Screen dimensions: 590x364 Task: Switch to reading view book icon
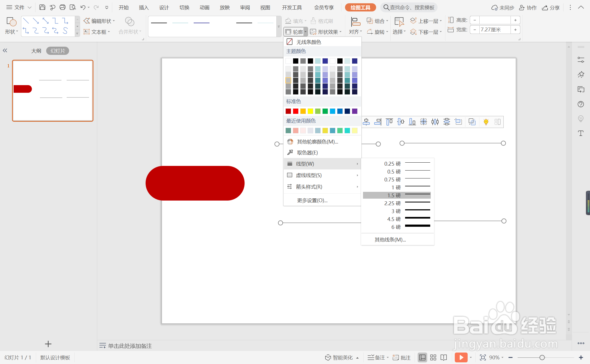click(444, 357)
